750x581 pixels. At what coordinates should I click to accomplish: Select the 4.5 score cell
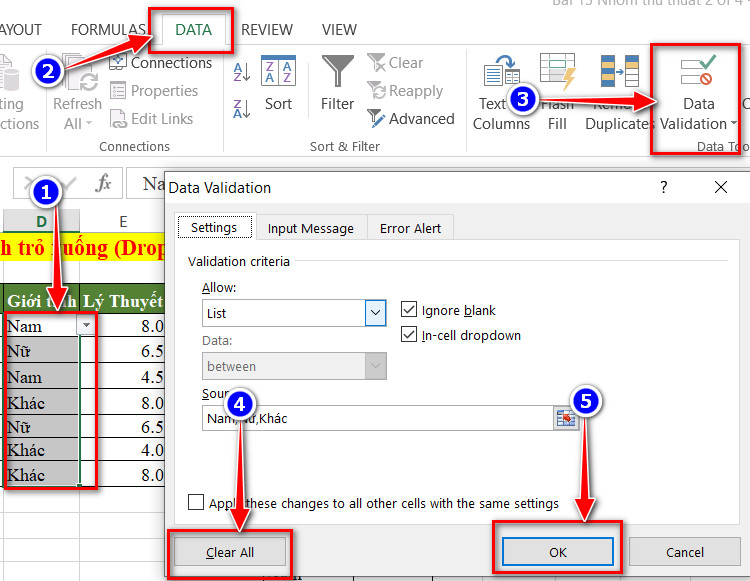[x=122, y=376]
